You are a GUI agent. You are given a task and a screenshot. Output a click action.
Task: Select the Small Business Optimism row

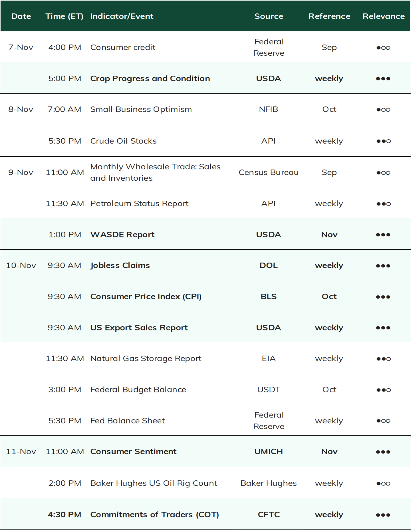click(x=205, y=109)
